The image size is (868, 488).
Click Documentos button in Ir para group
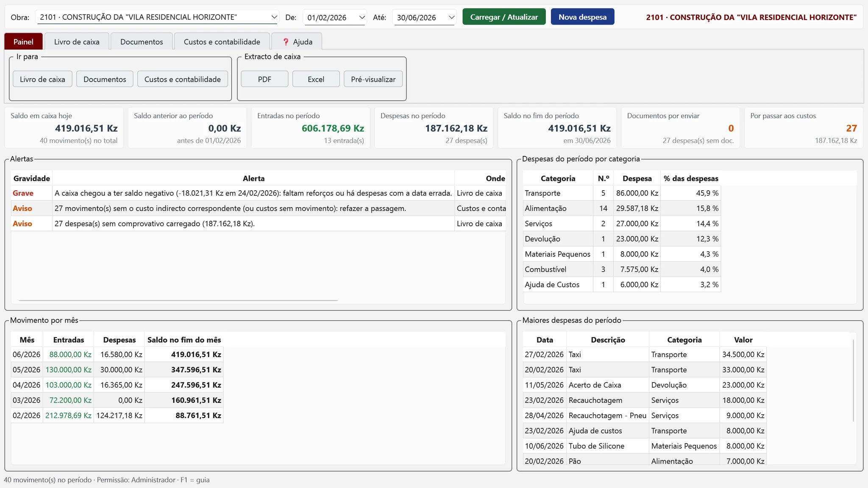click(x=105, y=79)
